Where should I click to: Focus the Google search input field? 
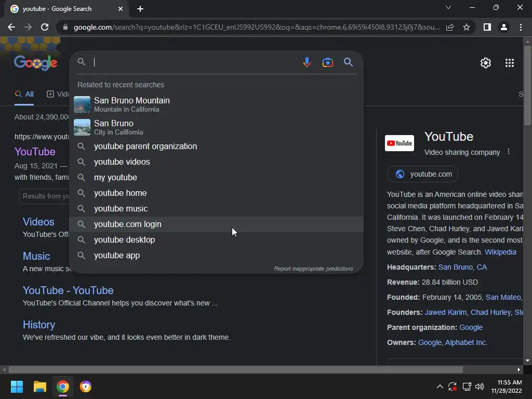coord(195,62)
